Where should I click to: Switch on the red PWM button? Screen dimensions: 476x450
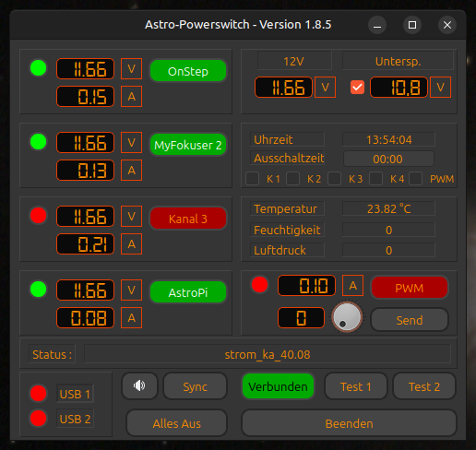point(410,288)
